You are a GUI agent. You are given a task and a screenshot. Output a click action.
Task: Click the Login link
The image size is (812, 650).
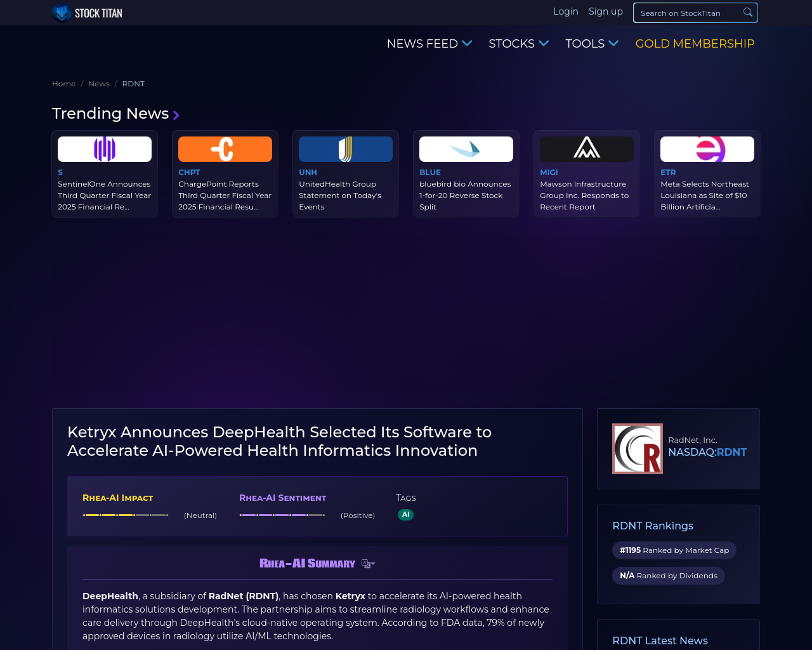pyautogui.click(x=566, y=11)
